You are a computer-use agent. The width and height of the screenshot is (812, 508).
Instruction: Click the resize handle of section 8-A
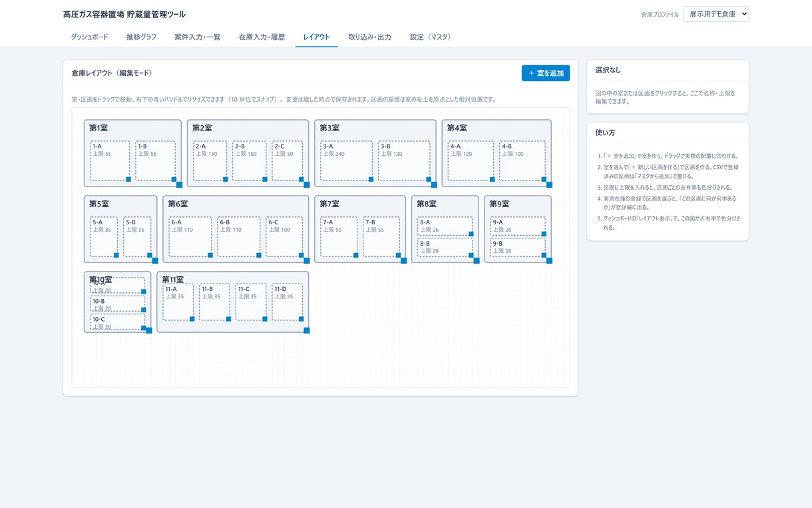pyautogui.click(x=471, y=234)
